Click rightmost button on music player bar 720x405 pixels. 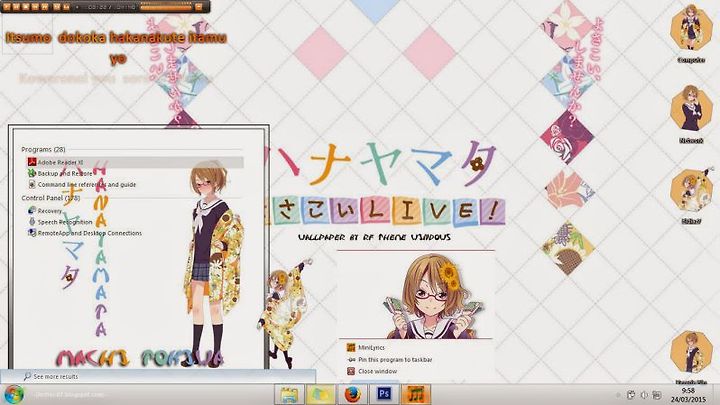[199, 7]
